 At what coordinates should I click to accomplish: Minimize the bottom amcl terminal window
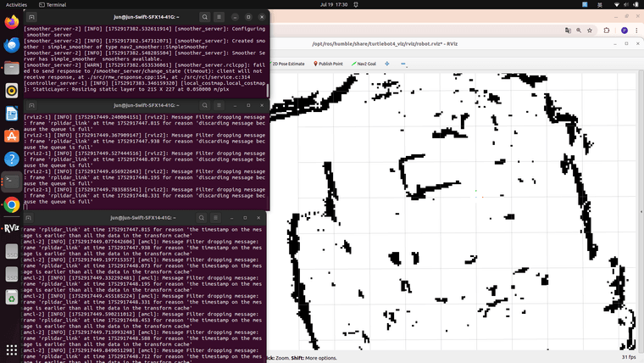[x=231, y=218]
